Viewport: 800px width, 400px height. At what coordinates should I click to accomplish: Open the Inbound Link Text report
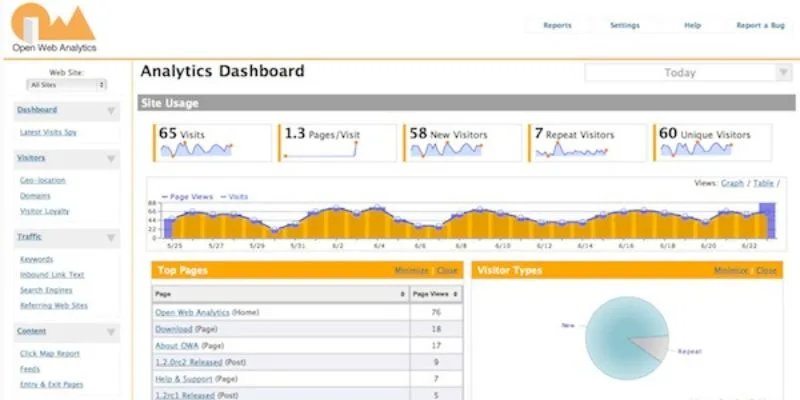tap(52, 274)
